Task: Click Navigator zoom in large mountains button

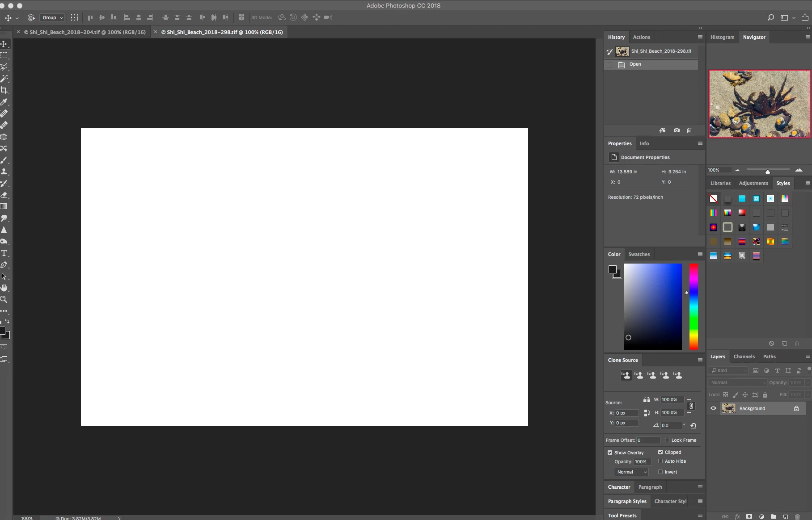Action: (x=799, y=170)
